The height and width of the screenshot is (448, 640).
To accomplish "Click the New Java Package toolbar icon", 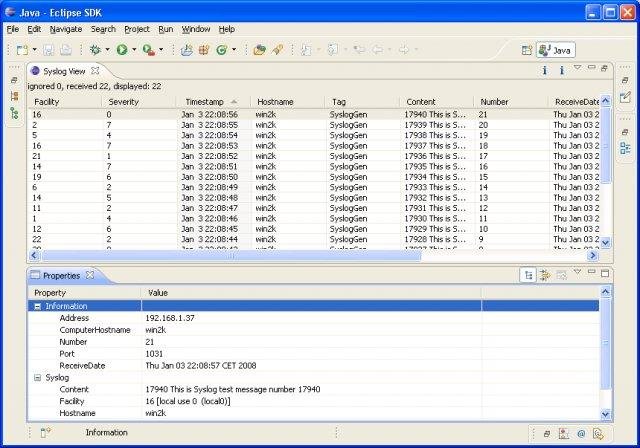I will [204, 50].
